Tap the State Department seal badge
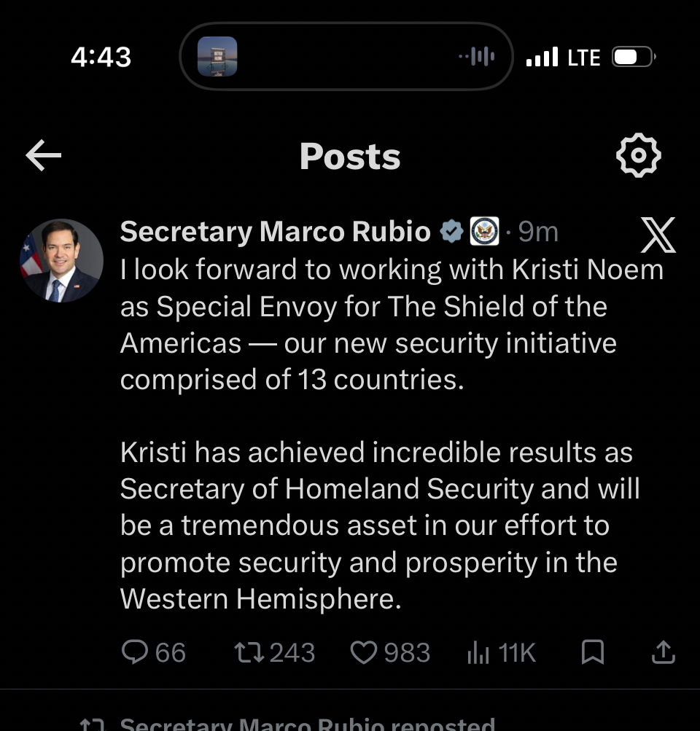Screen dimensions: 700x731 (484, 232)
